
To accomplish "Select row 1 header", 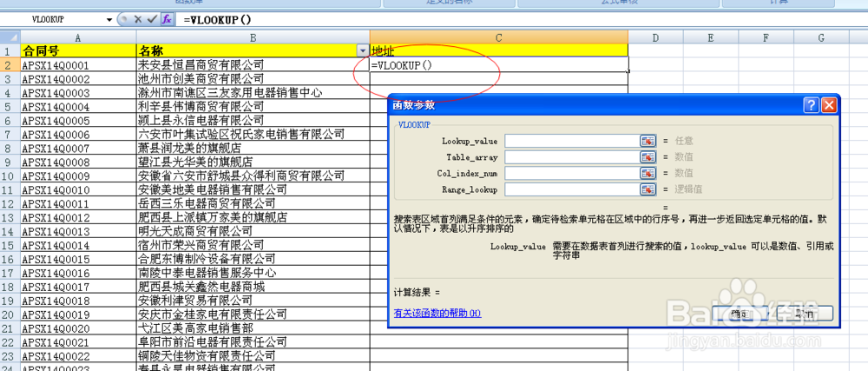I will tap(10, 51).
